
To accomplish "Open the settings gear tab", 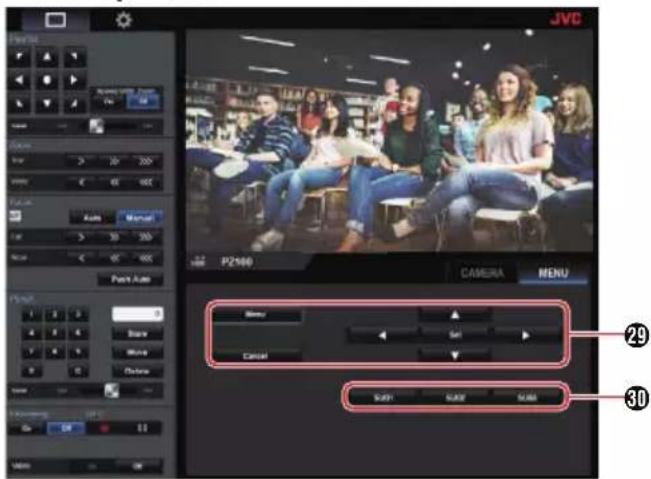I will tap(123, 20).
